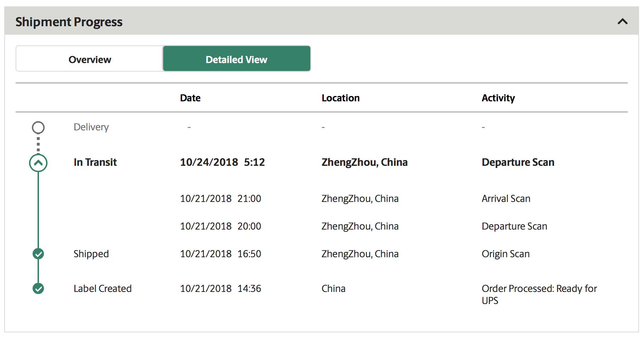The height and width of the screenshot is (338, 644).
Task: Click the Activity column header
Action: point(498,98)
